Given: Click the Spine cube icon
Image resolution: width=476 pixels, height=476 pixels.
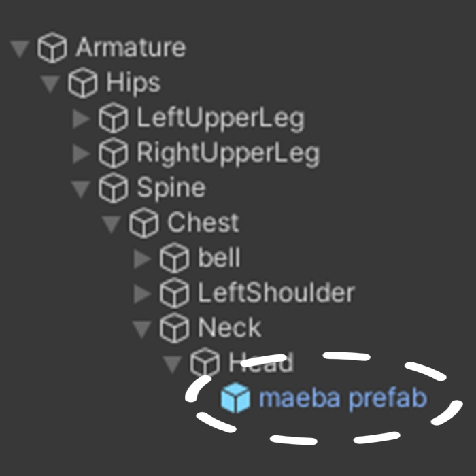Looking at the screenshot, I should click(x=114, y=189).
